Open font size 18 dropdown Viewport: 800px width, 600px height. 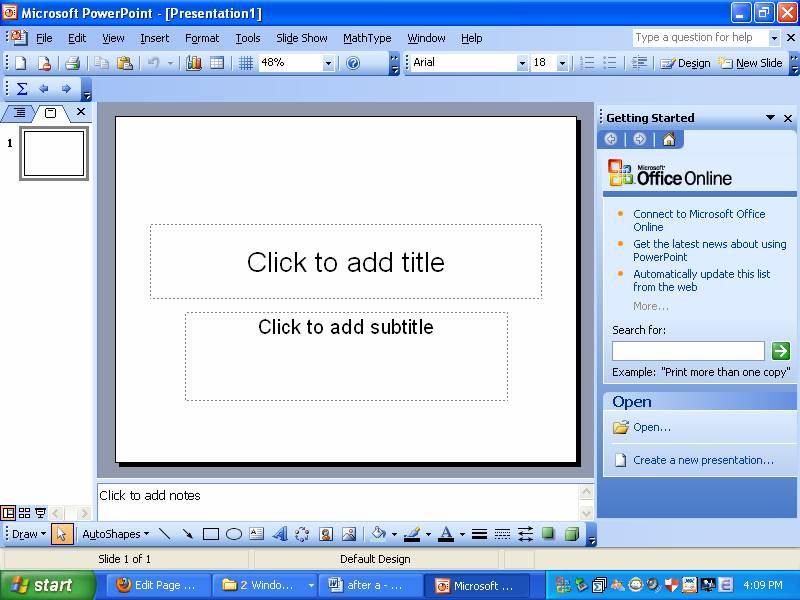[x=562, y=63]
